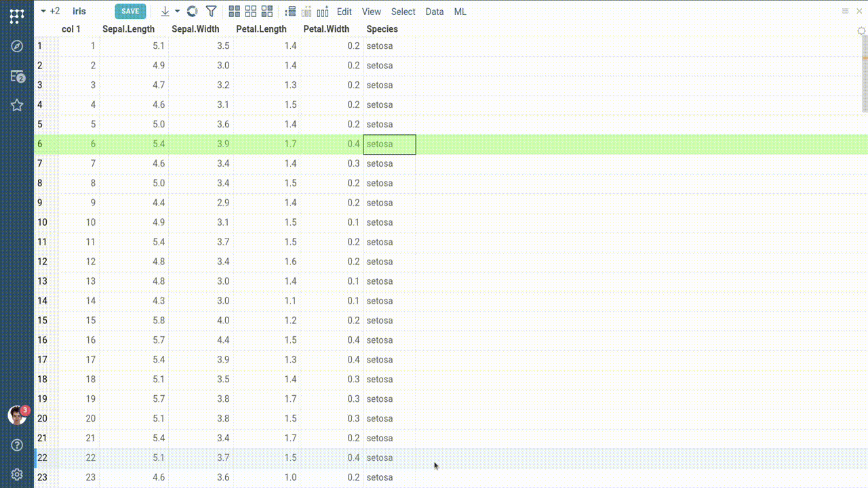Open Favorites star in the sidebar
The height and width of the screenshot is (488, 868).
pos(17,105)
